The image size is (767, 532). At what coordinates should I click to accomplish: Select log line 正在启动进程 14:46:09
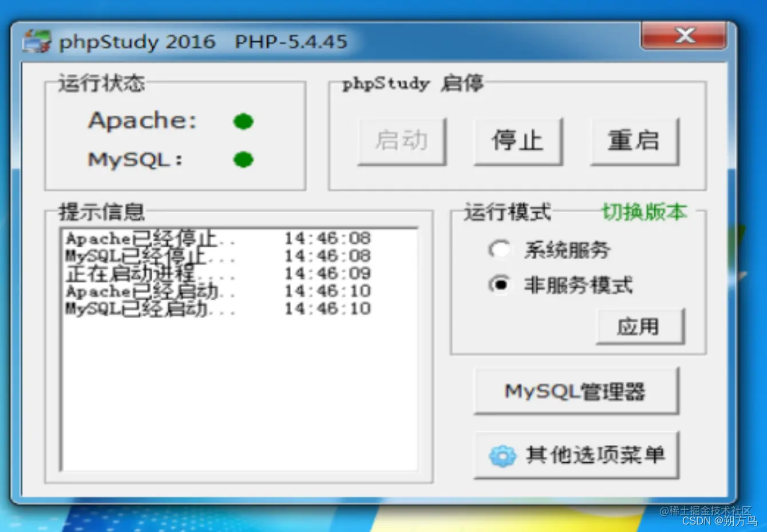click(218, 273)
